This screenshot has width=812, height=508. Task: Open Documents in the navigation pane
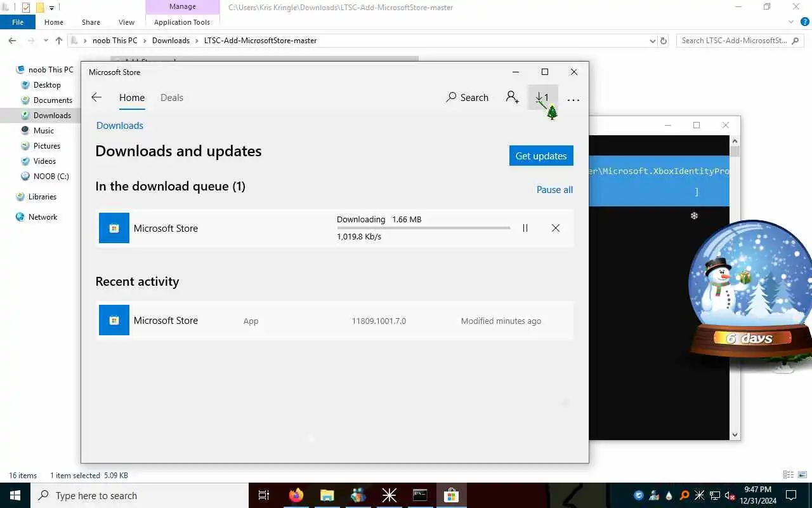tap(53, 100)
